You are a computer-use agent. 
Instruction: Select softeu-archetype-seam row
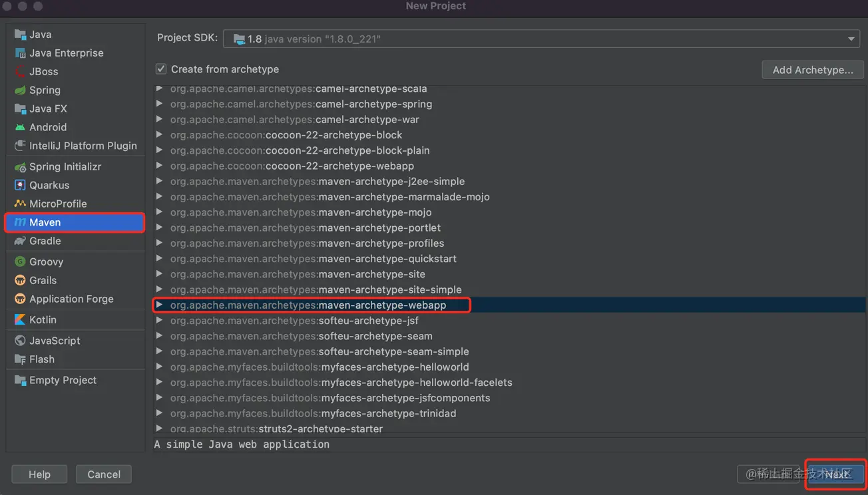[x=510, y=336]
